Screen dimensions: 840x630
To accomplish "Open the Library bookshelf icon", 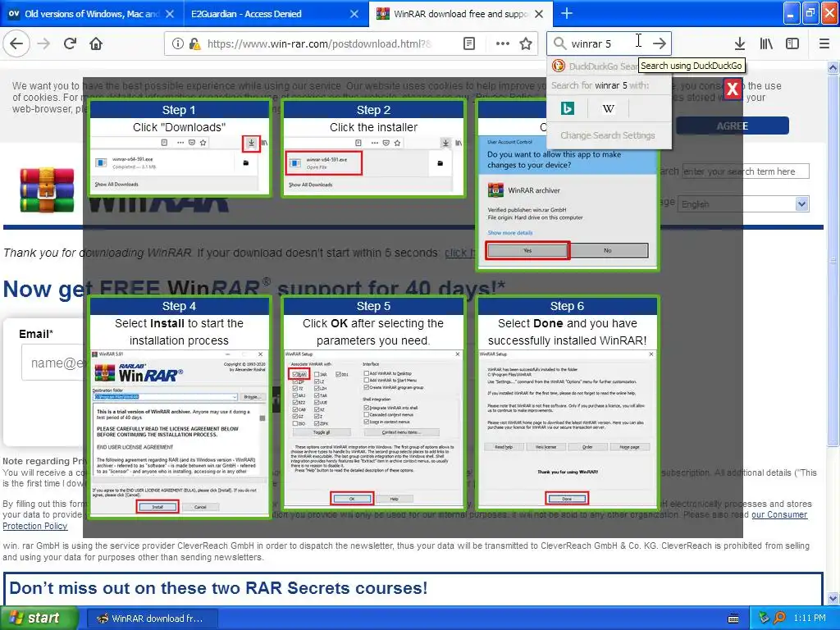I will point(766,43).
